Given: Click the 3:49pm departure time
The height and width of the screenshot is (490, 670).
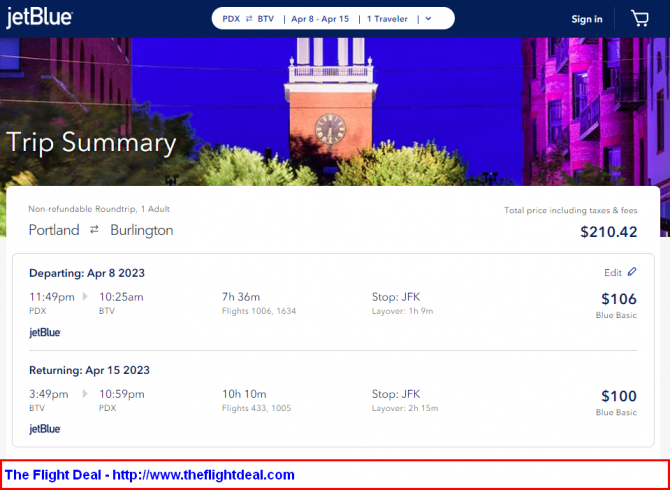Looking at the screenshot, I should click(49, 393).
